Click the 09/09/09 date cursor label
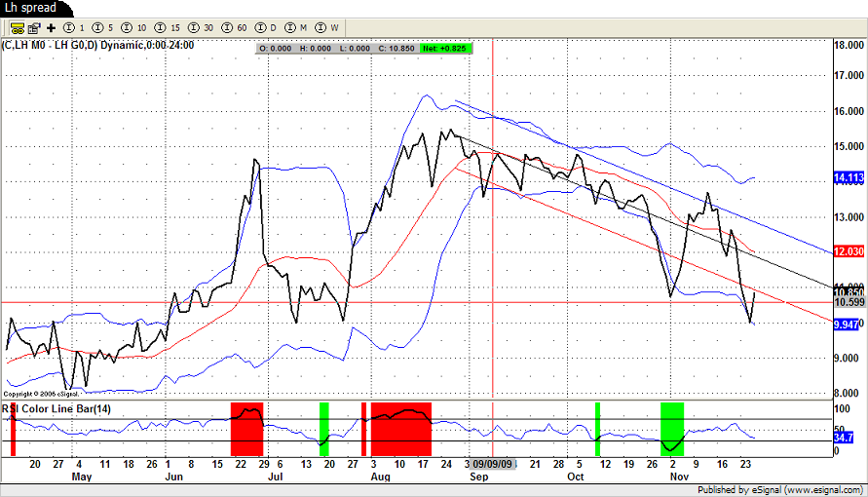Viewport: 868px width, 497px height. pyautogui.click(x=494, y=464)
